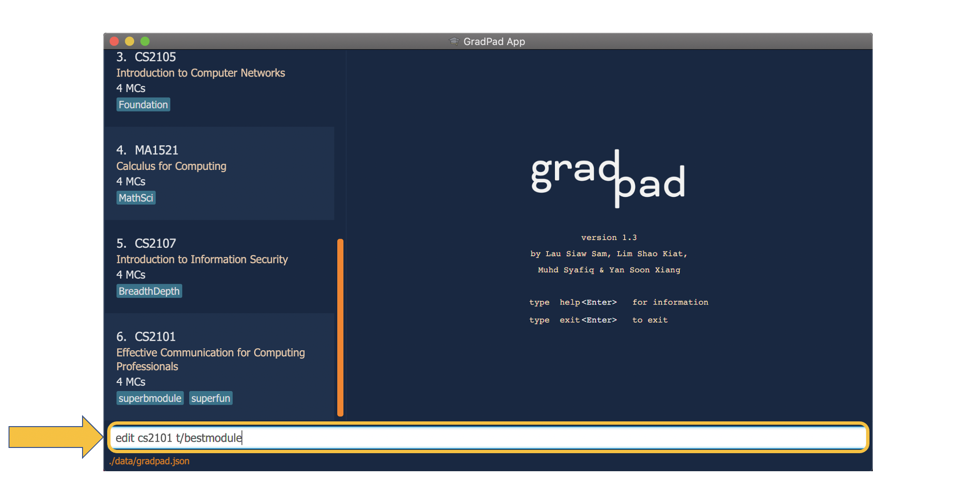This screenshot has width=980, height=503.
Task: Click '4 MCs' under MA1521
Action: click(x=131, y=182)
